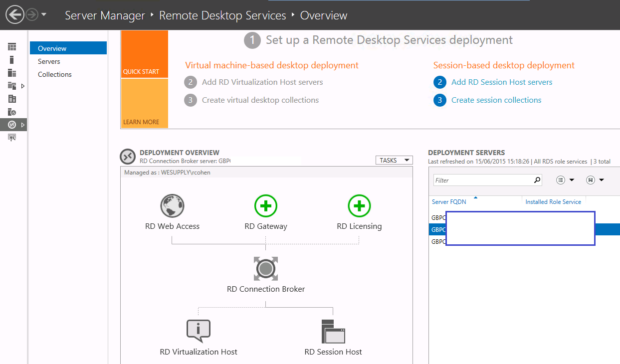This screenshot has height=364, width=620.
Task: Click the RD Web Access globe icon
Action: (172, 205)
